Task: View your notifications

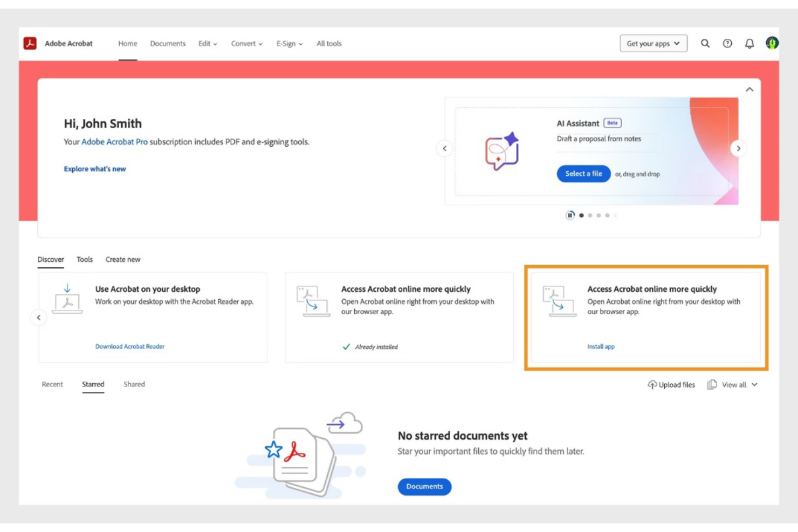Action: click(749, 43)
